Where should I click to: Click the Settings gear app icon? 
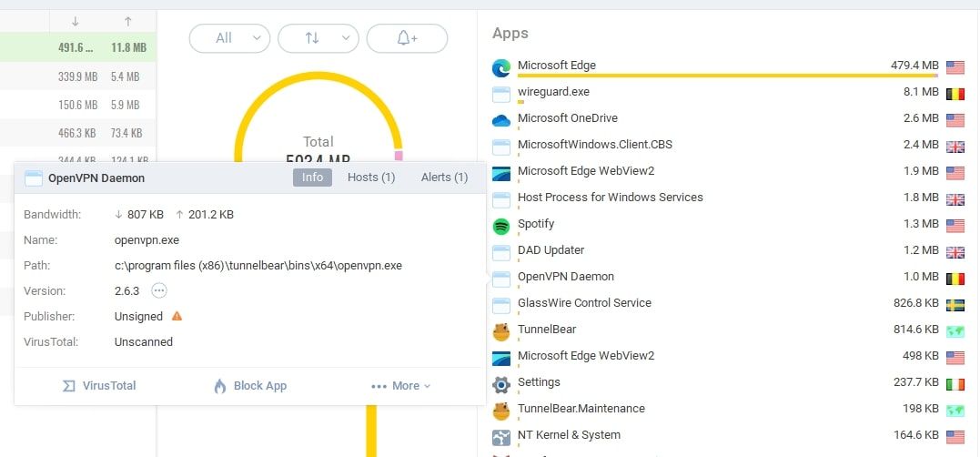(x=501, y=384)
